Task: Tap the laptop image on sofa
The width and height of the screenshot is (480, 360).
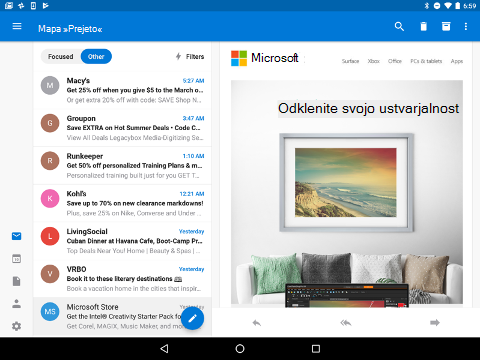Action: 347,295
